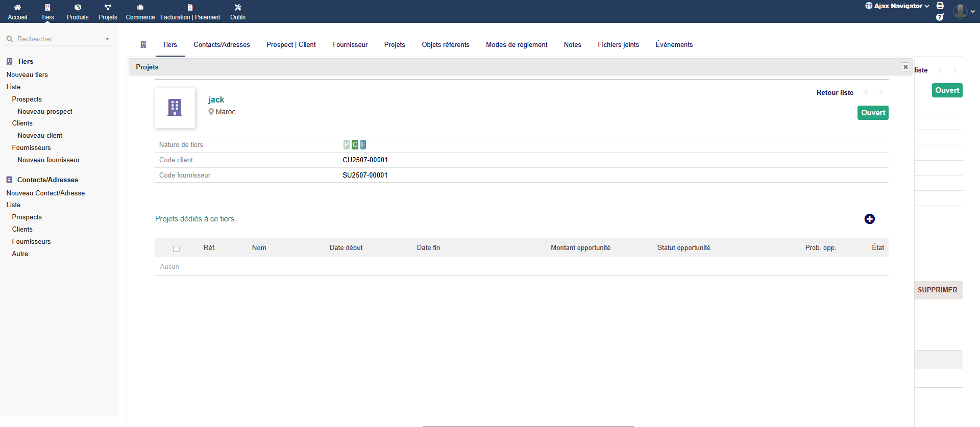The image size is (980, 427).
Task: Click the Retour liste link
Action: 835,92
